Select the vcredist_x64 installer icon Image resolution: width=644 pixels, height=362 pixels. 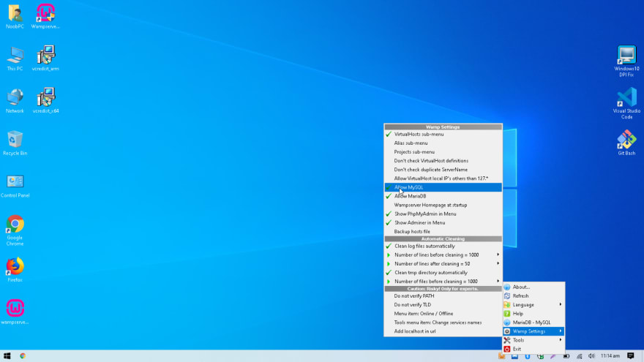tap(45, 101)
